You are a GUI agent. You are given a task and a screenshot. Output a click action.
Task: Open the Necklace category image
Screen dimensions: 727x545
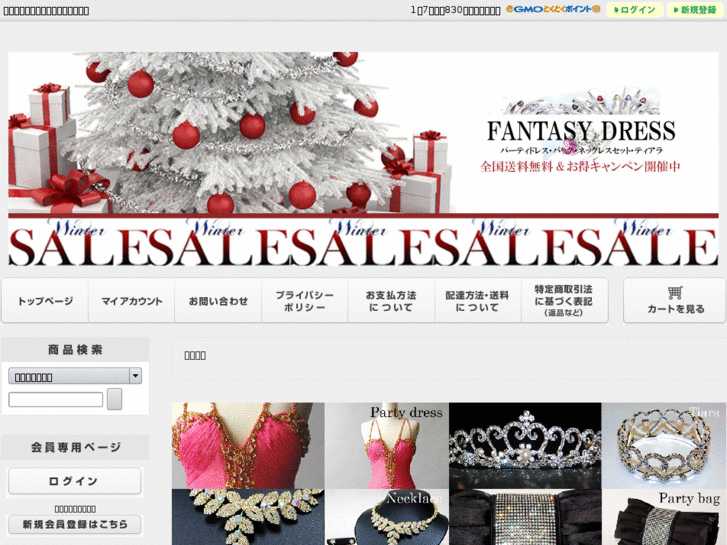387,517
